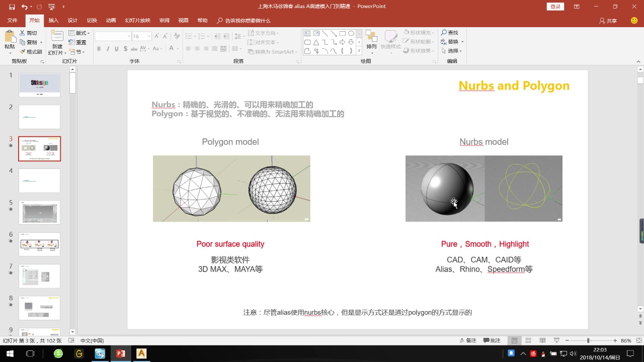Click the Format Painter (格式刷) icon

23,52
